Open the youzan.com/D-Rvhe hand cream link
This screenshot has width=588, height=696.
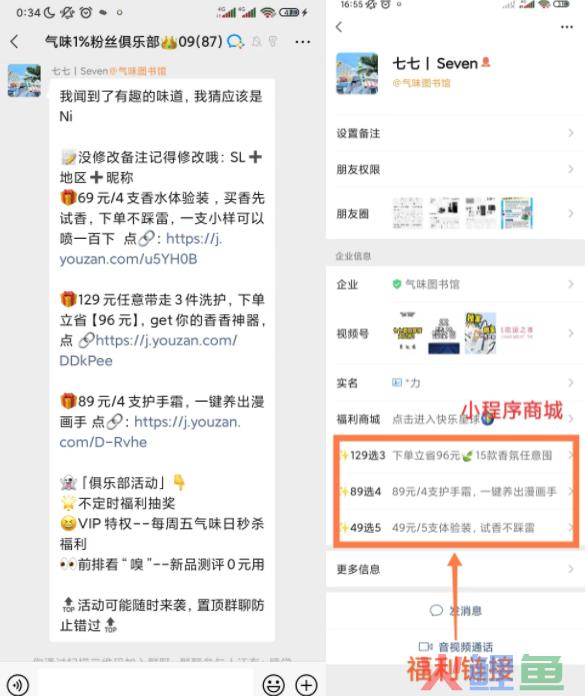pos(150,431)
